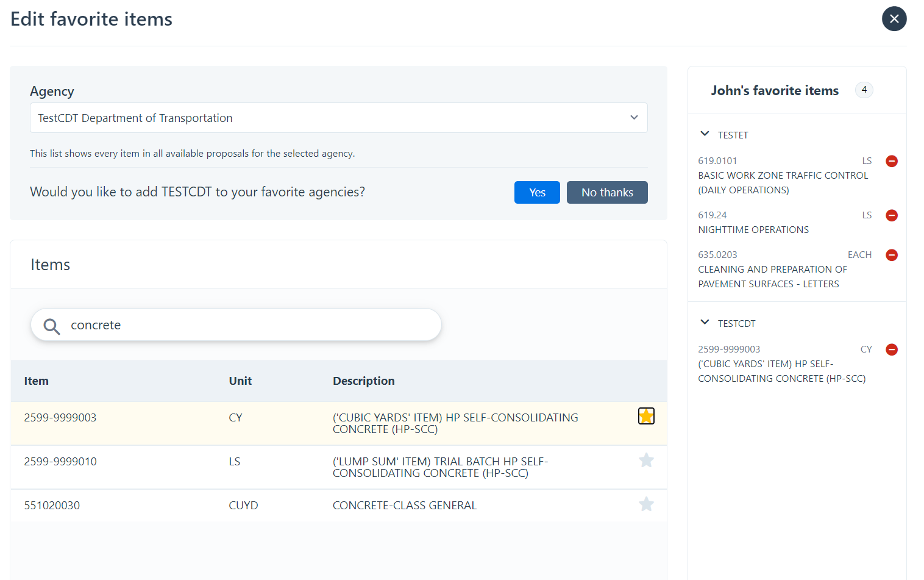Click the Description column header
The height and width of the screenshot is (580, 924).
(x=363, y=381)
